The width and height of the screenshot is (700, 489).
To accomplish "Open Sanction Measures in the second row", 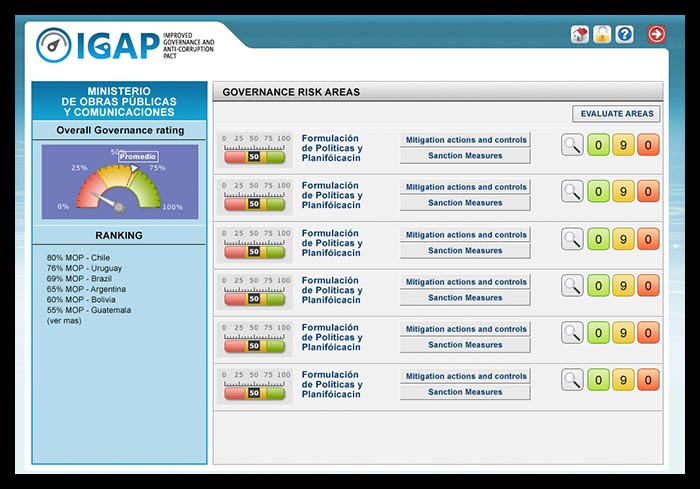I will point(465,203).
